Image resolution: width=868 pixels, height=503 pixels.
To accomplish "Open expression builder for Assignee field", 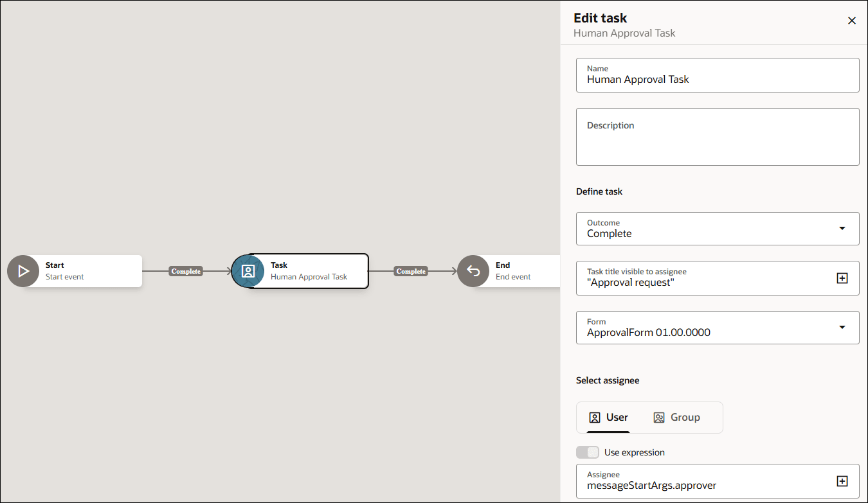I will pos(842,481).
